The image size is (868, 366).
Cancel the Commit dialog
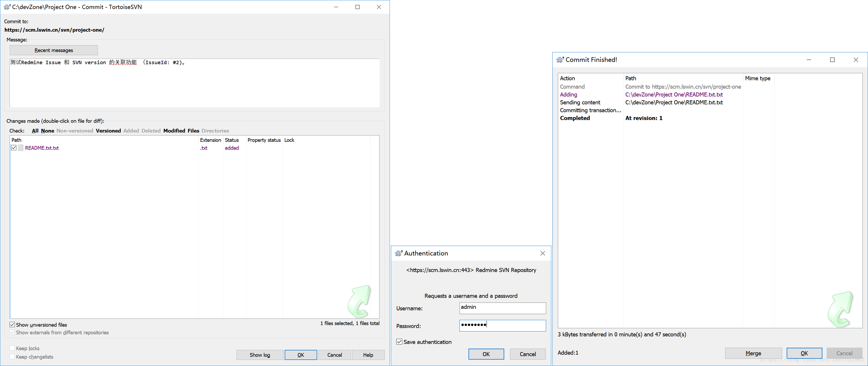click(x=335, y=355)
